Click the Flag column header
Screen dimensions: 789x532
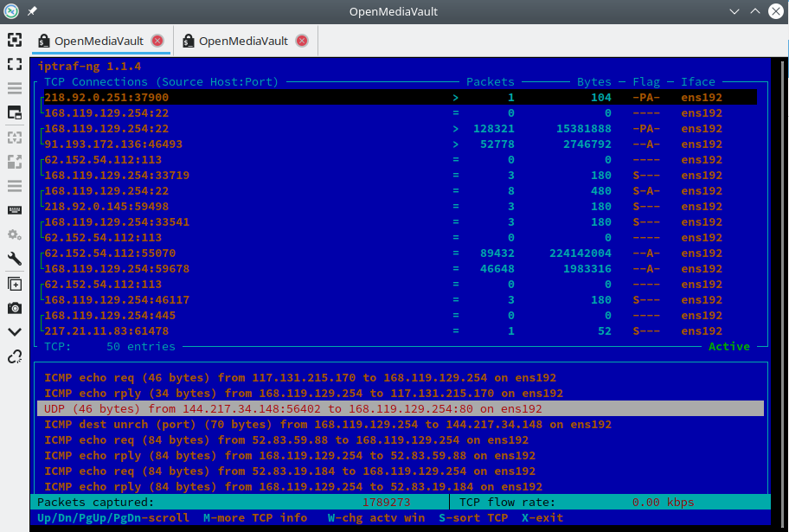tap(646, 81)
